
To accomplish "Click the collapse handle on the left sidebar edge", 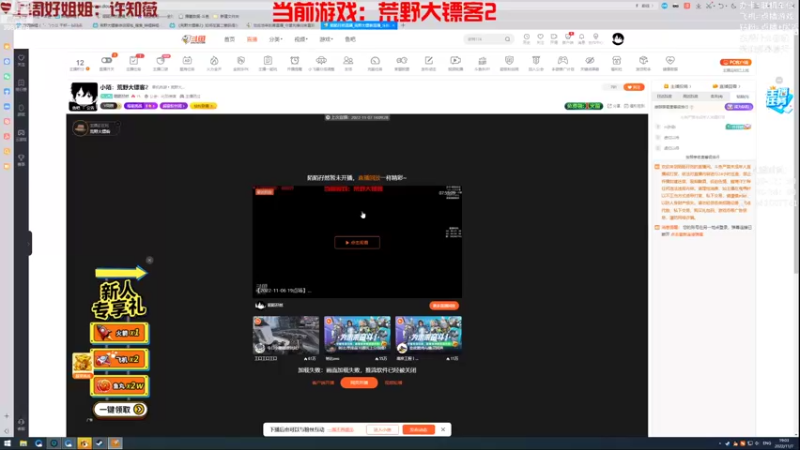I will [x=30, y=243].
